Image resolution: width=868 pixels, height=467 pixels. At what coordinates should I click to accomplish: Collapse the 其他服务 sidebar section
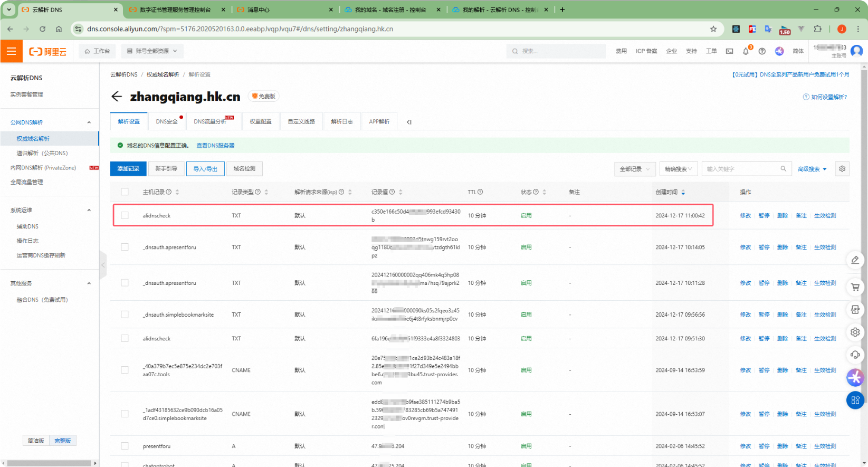pyautogui.click(x=89, y=283)
